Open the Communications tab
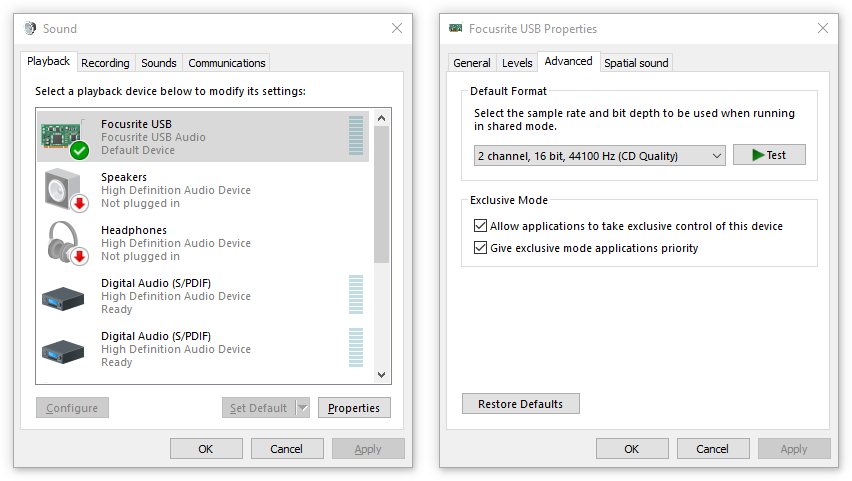The height and width of the screenshot is (481, 852). tap(227, 63)
